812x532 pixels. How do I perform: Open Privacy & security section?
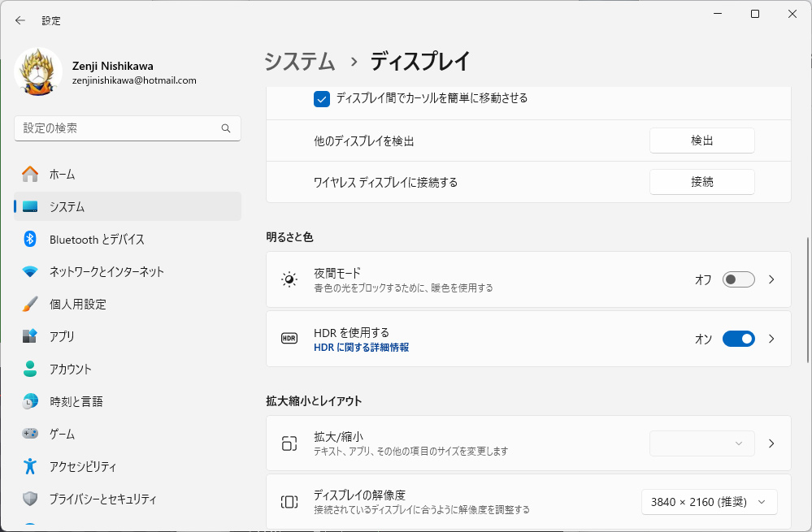(x=102, y=499)
